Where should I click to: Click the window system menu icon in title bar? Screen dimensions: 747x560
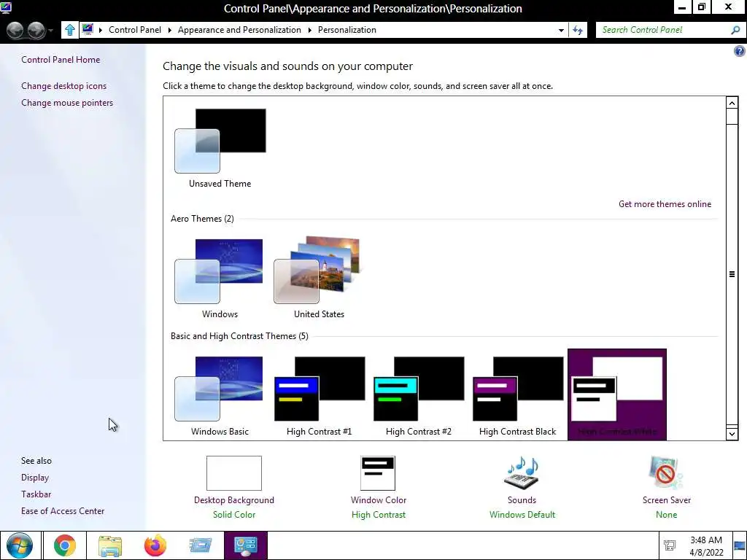point(6,7)
